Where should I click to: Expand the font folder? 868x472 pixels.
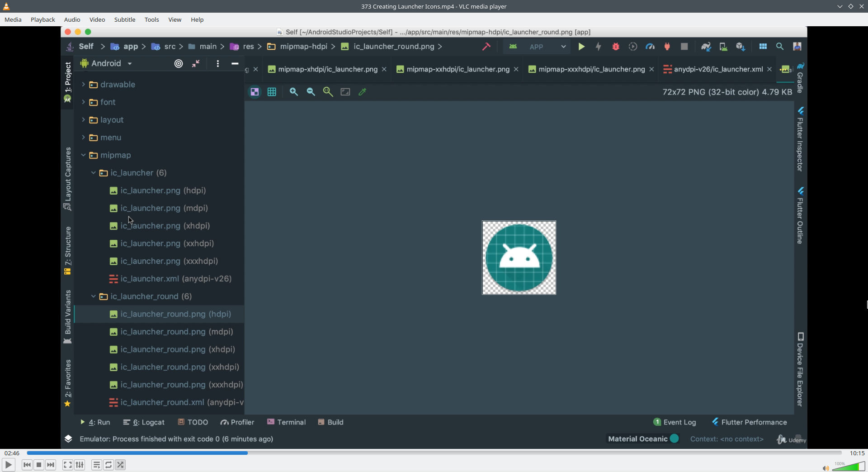83,102
